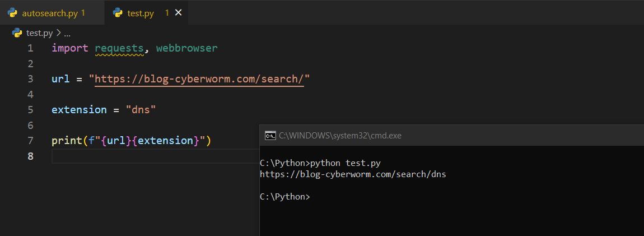Open the breadcrumb ellipsis symbol list
This screenshot has width=644, height=236.
67,33
